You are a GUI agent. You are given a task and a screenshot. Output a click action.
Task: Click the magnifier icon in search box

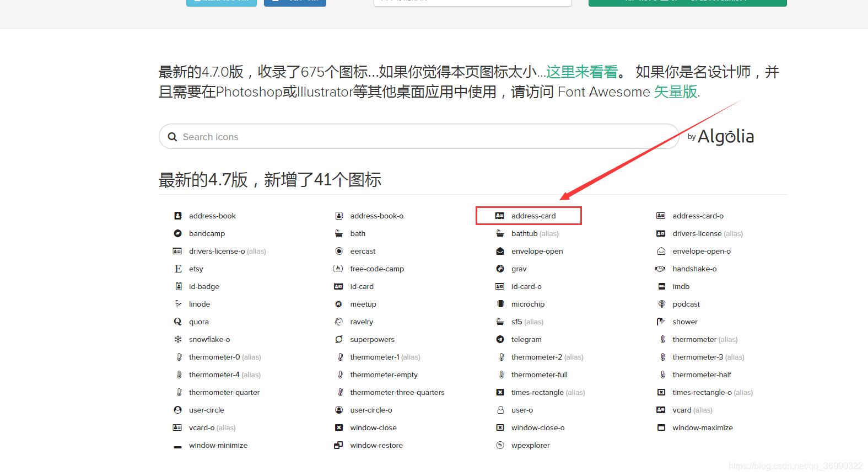pyautogui.click(x=172, y=137)
